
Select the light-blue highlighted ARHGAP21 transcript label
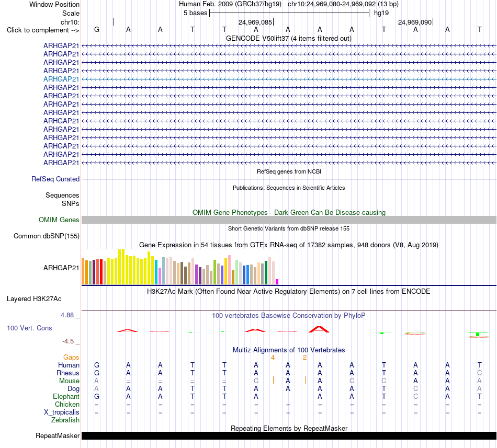[61, 79]
